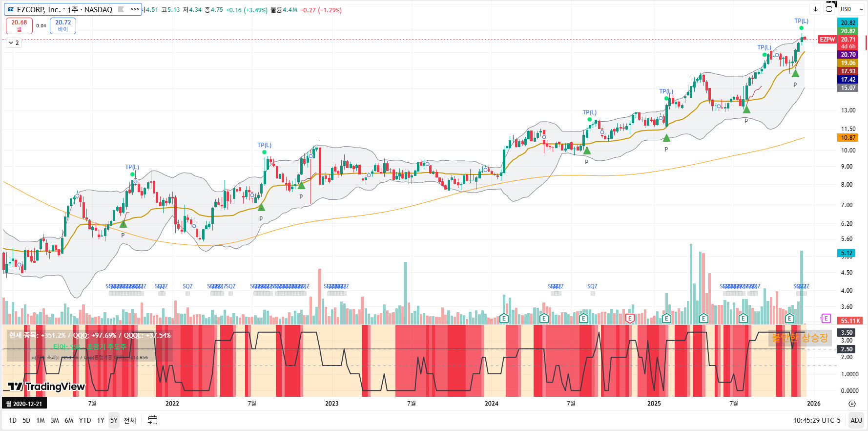Select the 1M time range
Image resolution: width=868 pixels, height=431 pixels.
pos(41,420)
